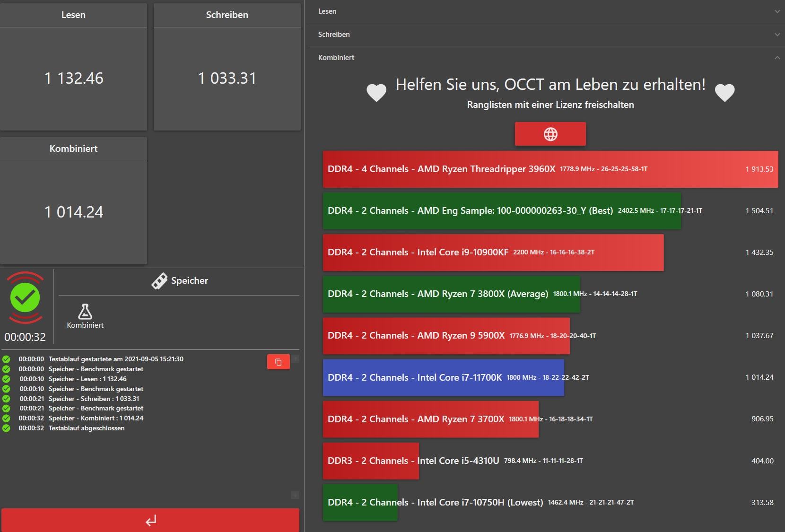This screenshot has width=785, height=532.
Task: Click the big combined score 1 014.24
Action: point(74,212)
